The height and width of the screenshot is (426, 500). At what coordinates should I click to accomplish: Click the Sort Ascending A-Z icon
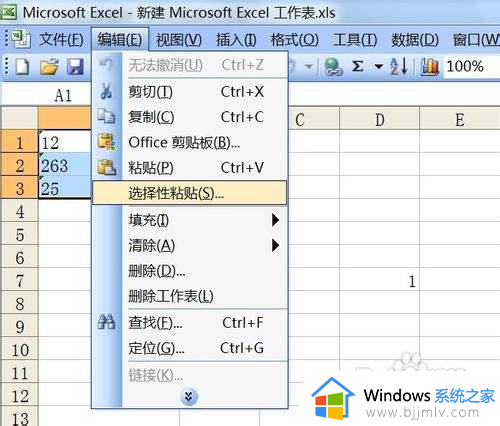point(399,66)
